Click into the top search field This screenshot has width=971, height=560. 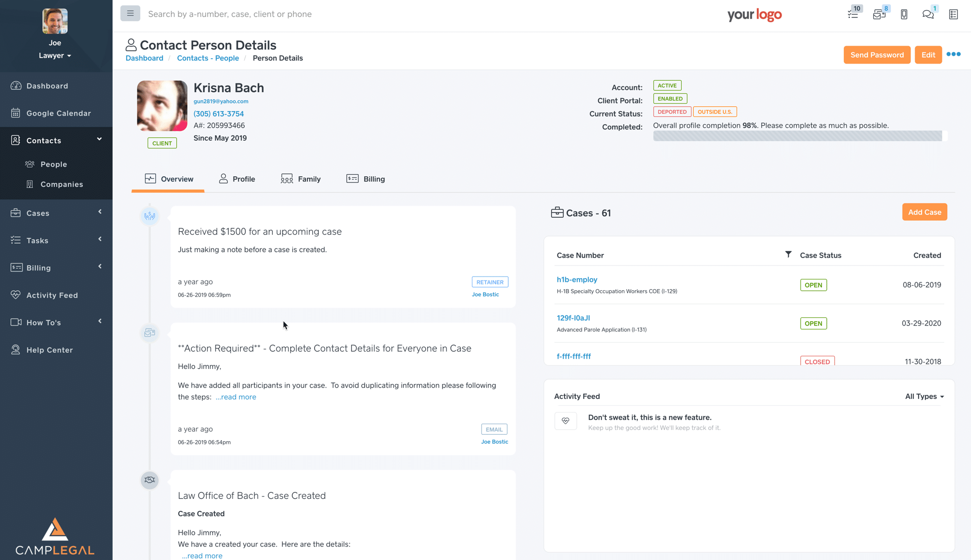point(230,14)
